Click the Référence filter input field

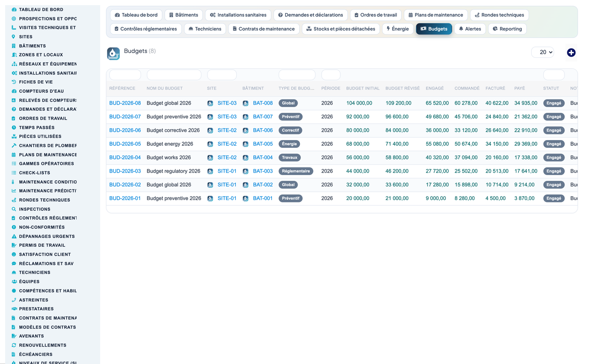(x=125, y=75)
